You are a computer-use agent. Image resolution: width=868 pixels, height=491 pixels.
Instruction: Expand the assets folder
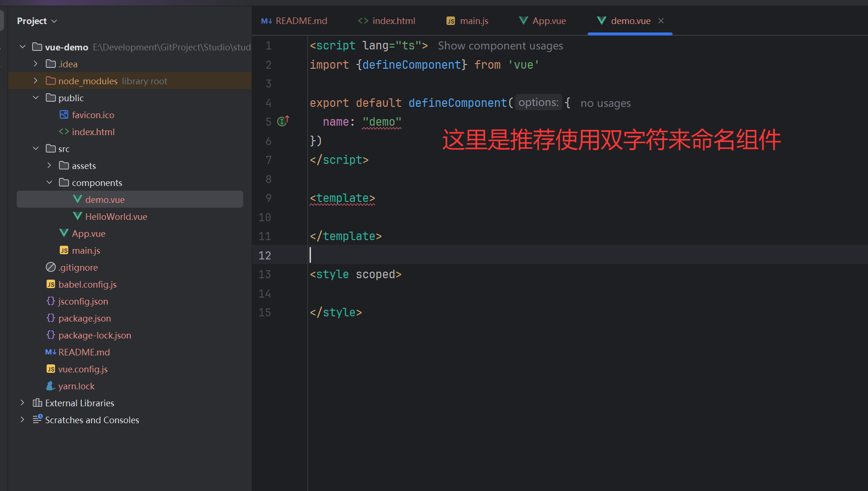pyautogui.click(x=49, y=165)
